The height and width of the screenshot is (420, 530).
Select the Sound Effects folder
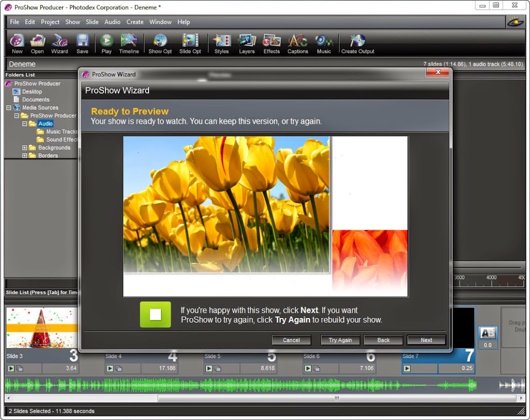(x=62, y=140)
